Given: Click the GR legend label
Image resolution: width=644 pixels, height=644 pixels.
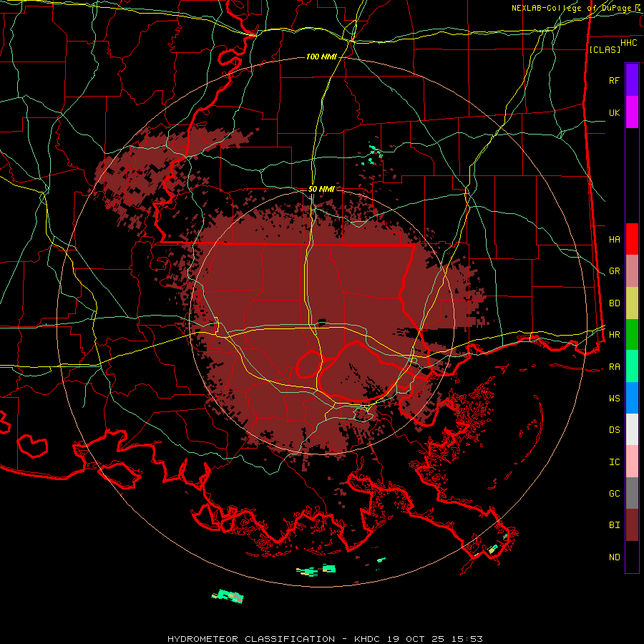Looking at the screenshot, I should pos(615,271).
